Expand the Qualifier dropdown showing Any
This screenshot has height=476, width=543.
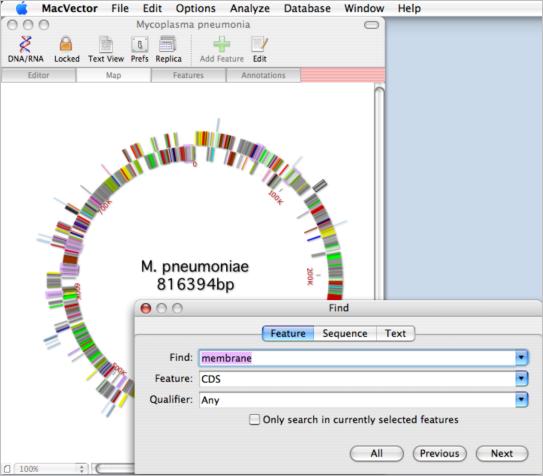[x=521, y=400]
